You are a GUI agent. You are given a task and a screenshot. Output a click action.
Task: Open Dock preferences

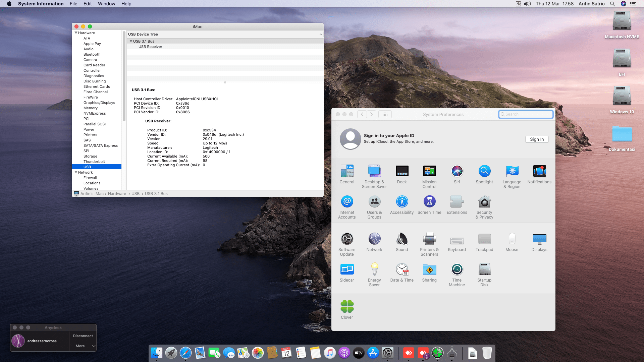[402, 174]
